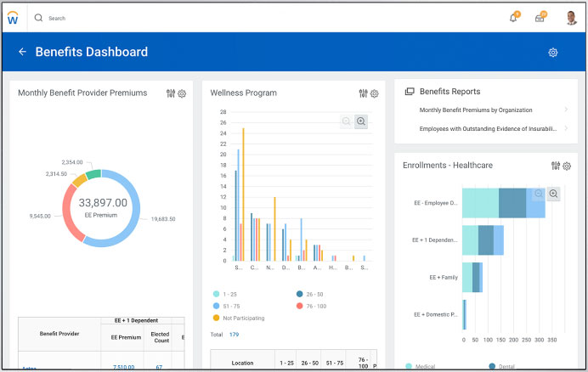Screen dimensions: 588x372
Task: Expand Employees with Outstanding Evidence chevron
Action: 566,128
